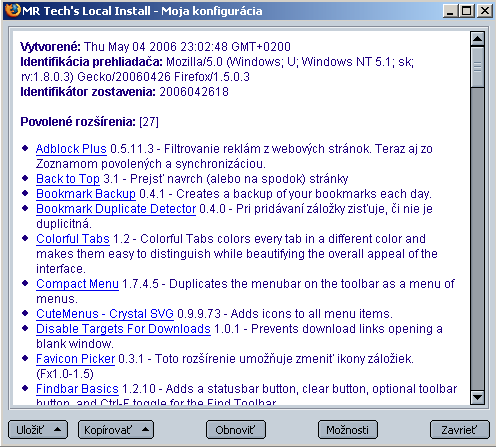Maximize the Local Install window

tap(467, 11)
